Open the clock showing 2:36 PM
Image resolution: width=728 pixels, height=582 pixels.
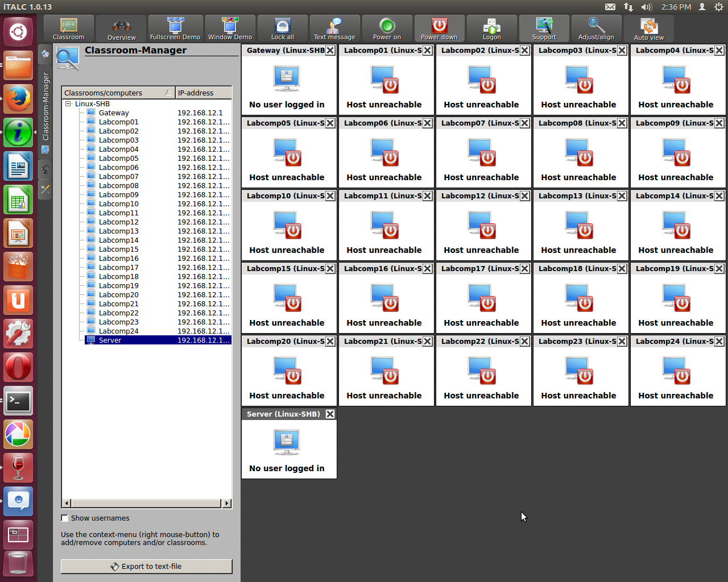click(x=676, y=7)
